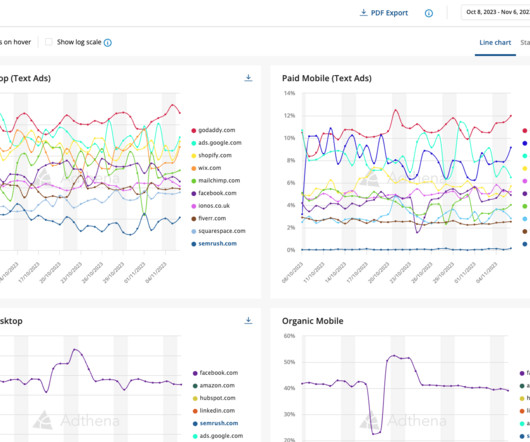This screenshot has width=530, height=442.
Task: Click the Paid Mobile (Text Ads) chart title
Action: point(327,78)
